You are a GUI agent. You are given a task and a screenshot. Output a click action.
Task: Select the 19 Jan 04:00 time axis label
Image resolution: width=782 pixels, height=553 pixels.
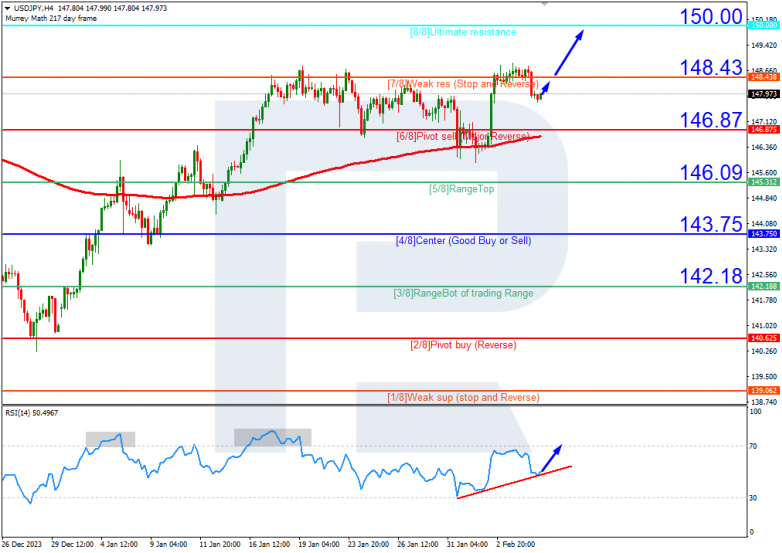point(319,544)
